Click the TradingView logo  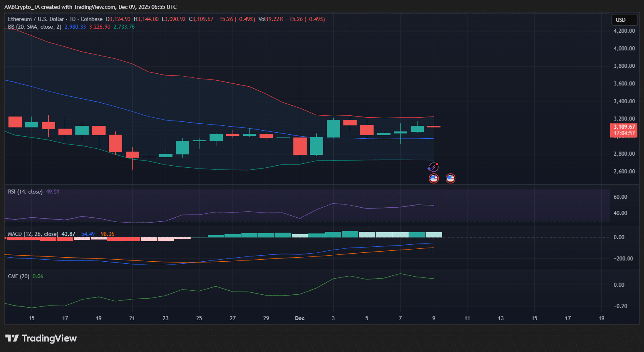click(x=41, y=338)
